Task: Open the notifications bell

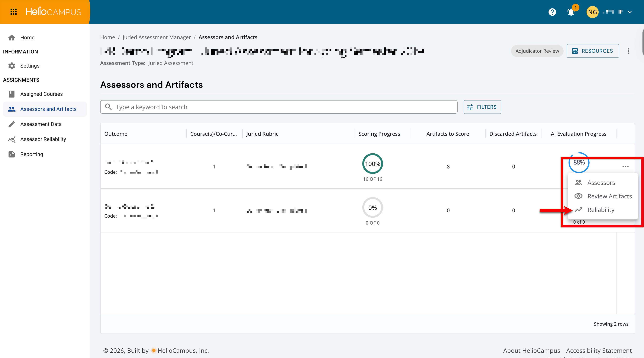Action: click(571, 12)
